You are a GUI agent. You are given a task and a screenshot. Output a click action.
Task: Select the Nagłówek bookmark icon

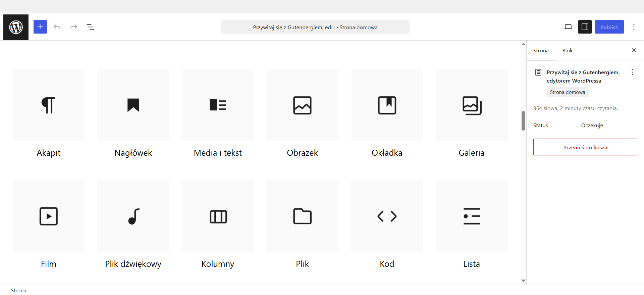click(x=133, y=105)
